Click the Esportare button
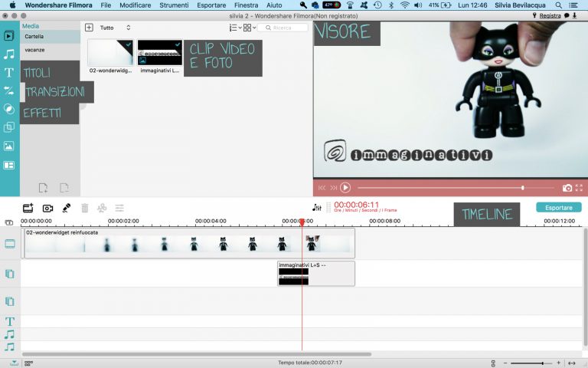 559,208
